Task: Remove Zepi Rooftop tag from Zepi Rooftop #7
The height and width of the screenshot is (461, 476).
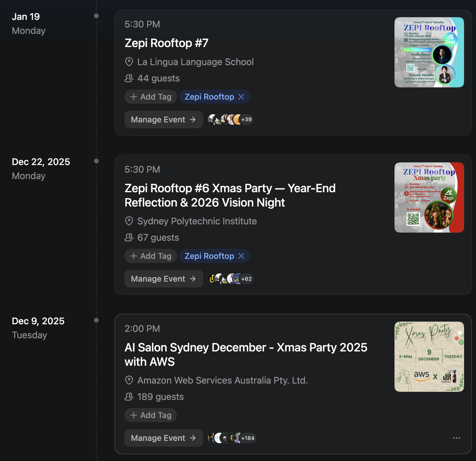Action: (x=241, y=97)
